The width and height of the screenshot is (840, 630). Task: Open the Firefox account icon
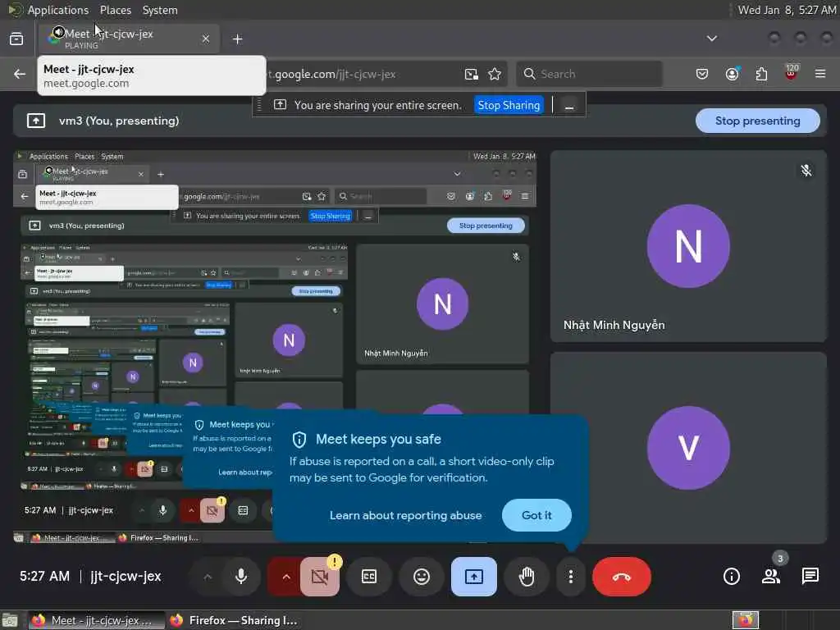pyautogui.click(x=732, y=74)
